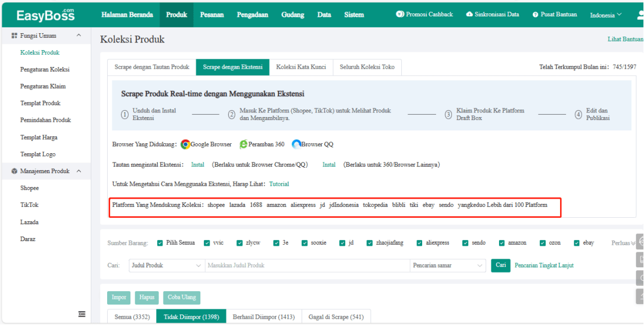Uncheck the aliexpress source checkbox
The width and height of the screenshot is (644, 325).
coord(419,243)
